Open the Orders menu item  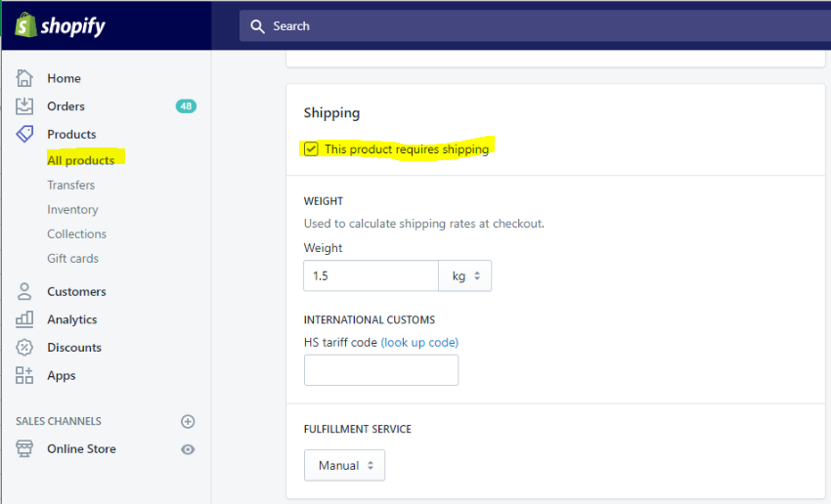pos(66,106)
